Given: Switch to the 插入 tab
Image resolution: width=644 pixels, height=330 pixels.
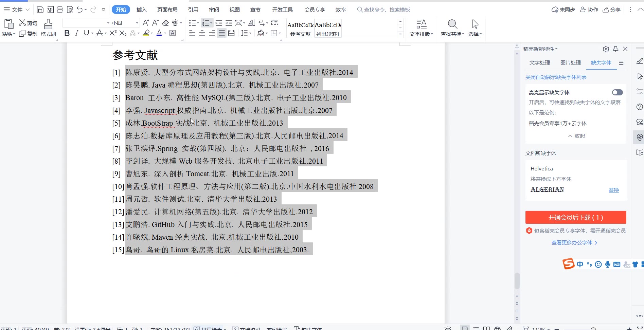Looking at the screenshot, I should click(141, 10).
